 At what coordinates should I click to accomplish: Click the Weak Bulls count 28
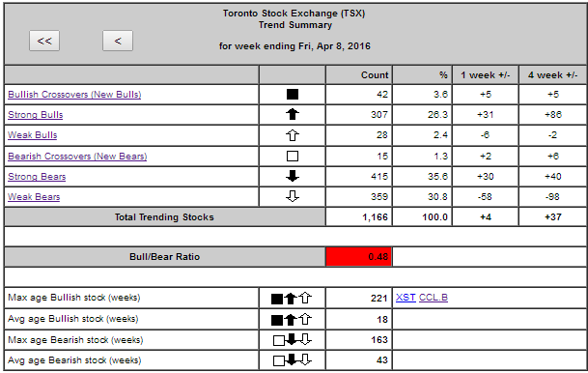point(382,135)
